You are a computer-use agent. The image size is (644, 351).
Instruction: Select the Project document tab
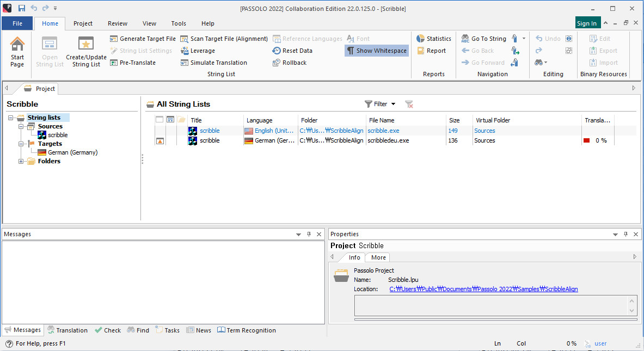pos(39,89)
